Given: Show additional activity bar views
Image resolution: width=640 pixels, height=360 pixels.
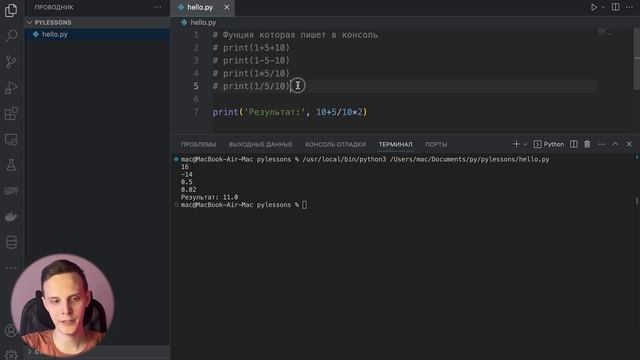Looking at the screenshot, I should pyautogui.click(x=11, y=268).
